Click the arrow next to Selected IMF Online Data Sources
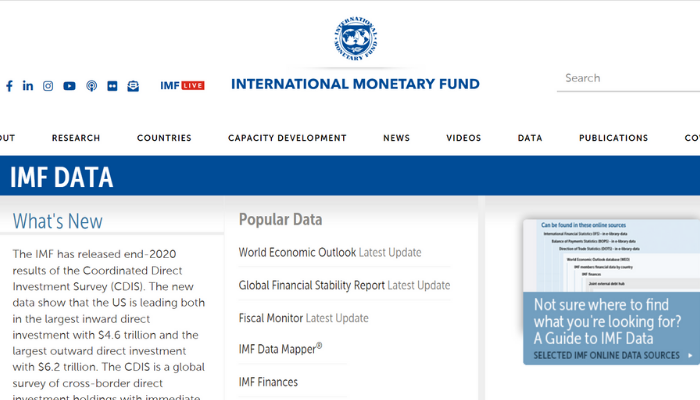Screen dimensions: 700x400 point(690,355)
